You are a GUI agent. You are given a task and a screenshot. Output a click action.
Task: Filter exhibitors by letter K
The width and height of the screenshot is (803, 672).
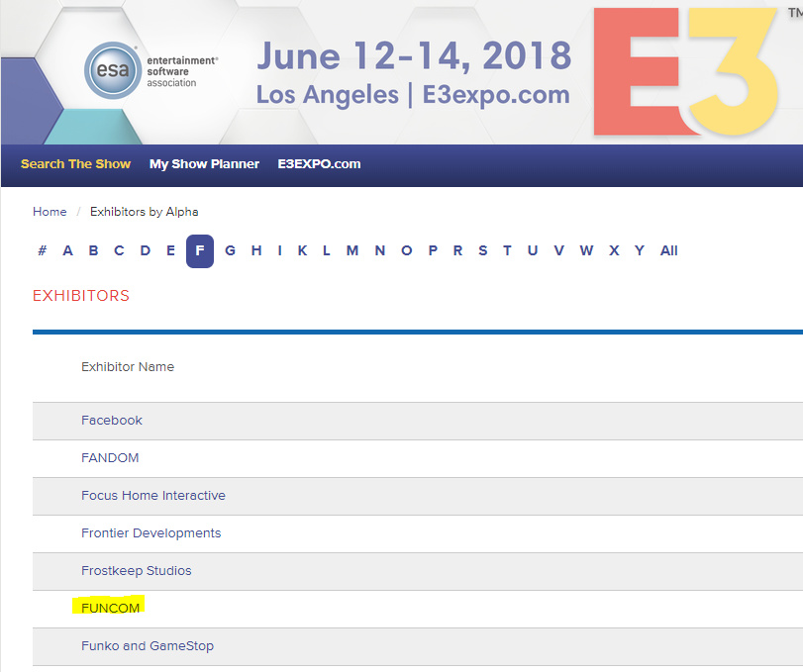coord(303,250)
